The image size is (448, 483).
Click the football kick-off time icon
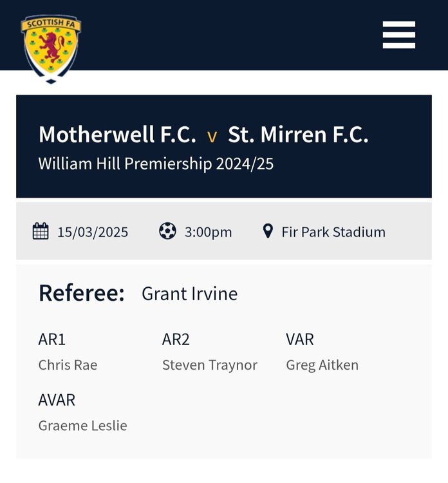coord(167,231)
